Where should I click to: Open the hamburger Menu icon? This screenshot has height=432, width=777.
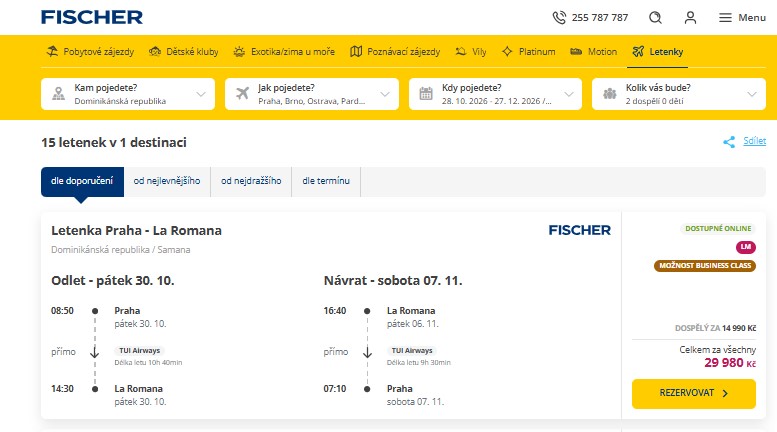point(725,18)
